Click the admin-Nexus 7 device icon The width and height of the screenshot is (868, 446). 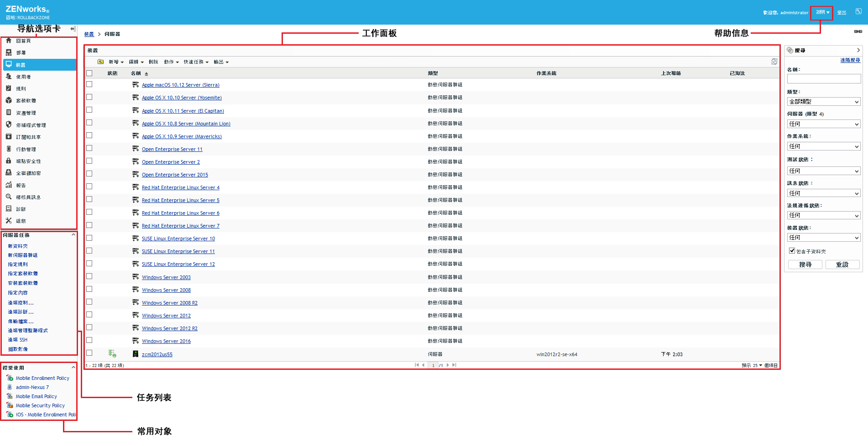pyautogui.click(x=10, y=387)
